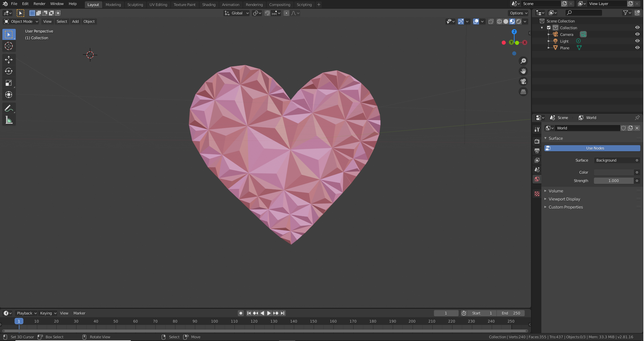Open the World properties tab icon
Image resolution: width=644 pixels, height=341 pixels.
click(x=537, y=179)
